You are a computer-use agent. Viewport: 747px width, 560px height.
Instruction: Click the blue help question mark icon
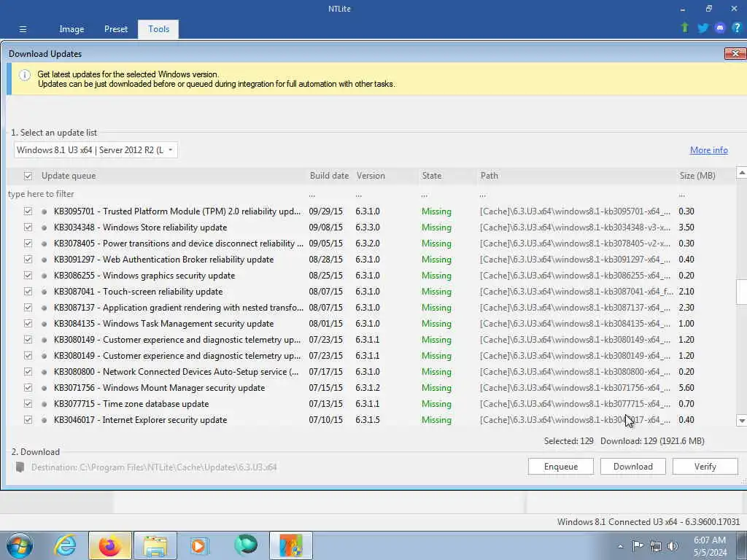tap(737, 28)
